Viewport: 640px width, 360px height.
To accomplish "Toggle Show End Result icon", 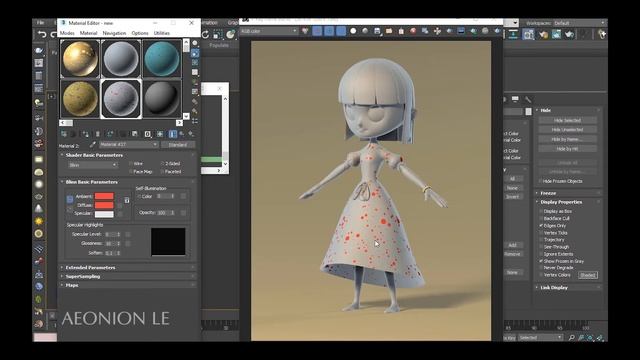I will (173, 134).
